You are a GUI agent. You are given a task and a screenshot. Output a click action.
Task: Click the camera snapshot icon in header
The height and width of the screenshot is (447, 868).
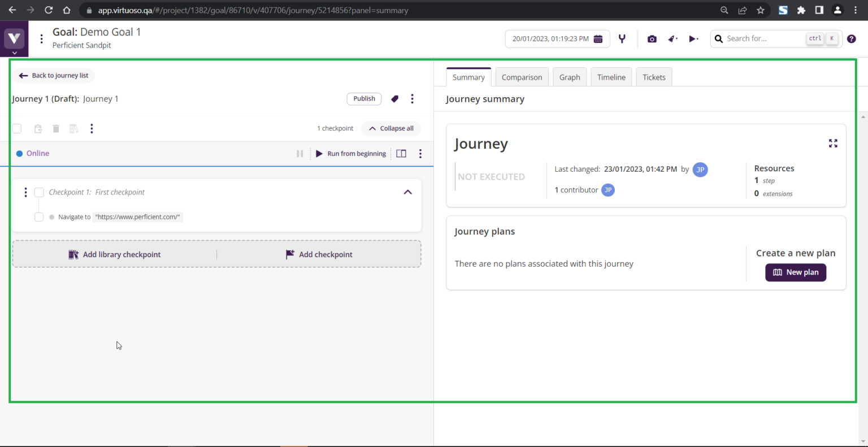pos(652,39)
